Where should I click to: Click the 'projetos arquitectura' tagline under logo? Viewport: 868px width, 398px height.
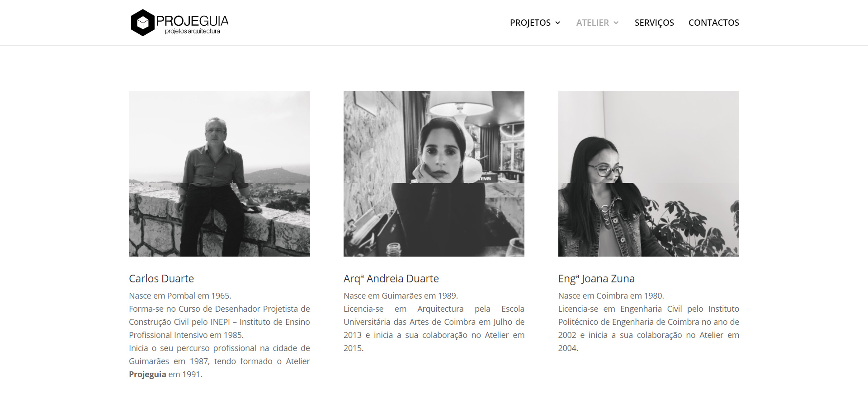pyautogui.click(x=193, y=31)
